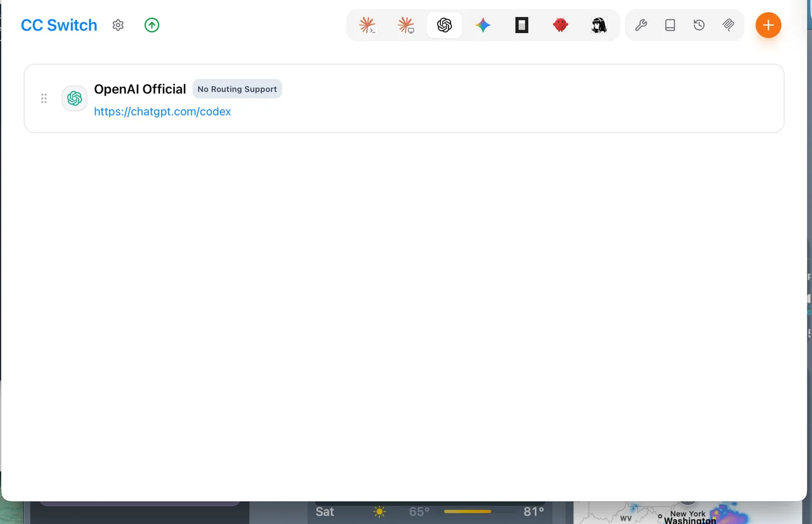
Task: Open the https://chatgpt.com/codex link
Action: point(162,112)
